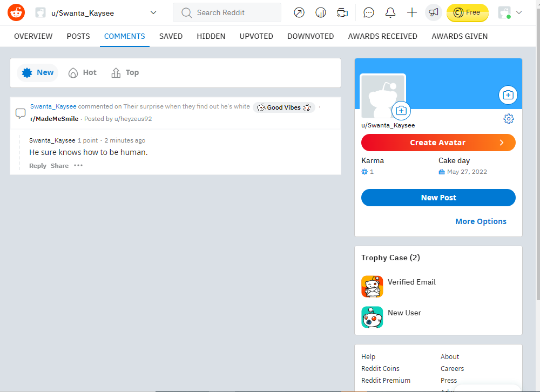
Task: Expand the u/Swanta_Kaysee community dropdown
Action: click(153, 12)
